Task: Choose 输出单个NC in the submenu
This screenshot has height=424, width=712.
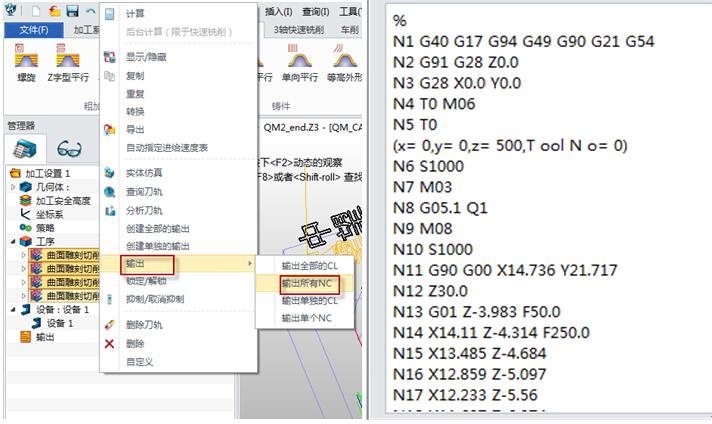Action: [307, 318]
